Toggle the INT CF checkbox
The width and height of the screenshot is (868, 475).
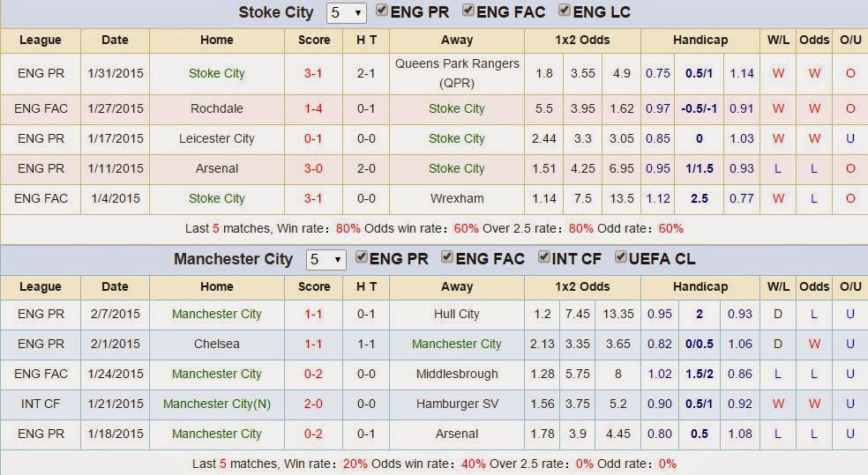click(x=543, y=256)
